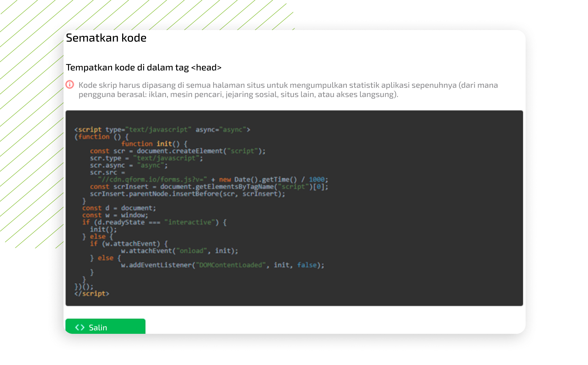Click the const w = window line
The image size is (588, 365).
115,215
